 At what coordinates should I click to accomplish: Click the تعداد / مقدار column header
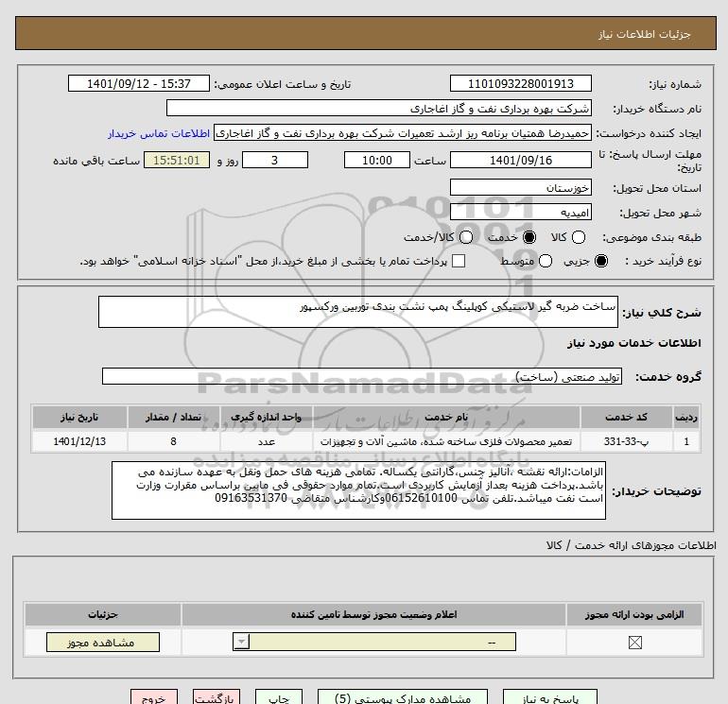click(x=173, y=417)
